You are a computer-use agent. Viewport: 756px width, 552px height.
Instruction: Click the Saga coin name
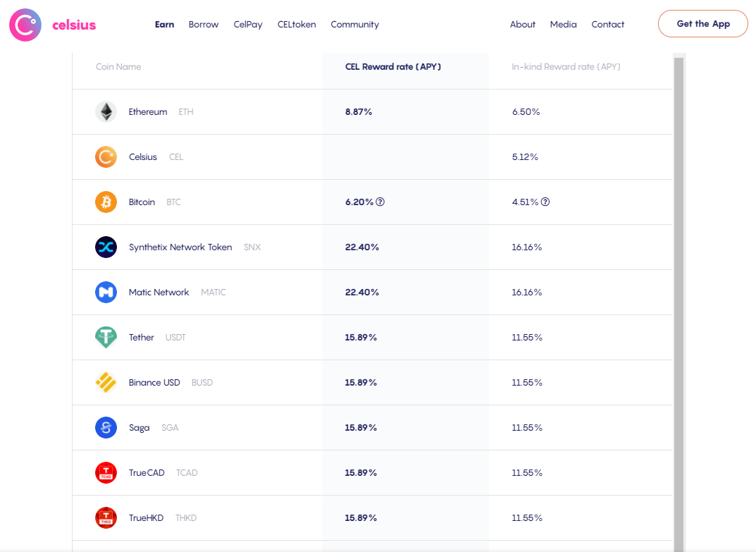tap(139, 427)
